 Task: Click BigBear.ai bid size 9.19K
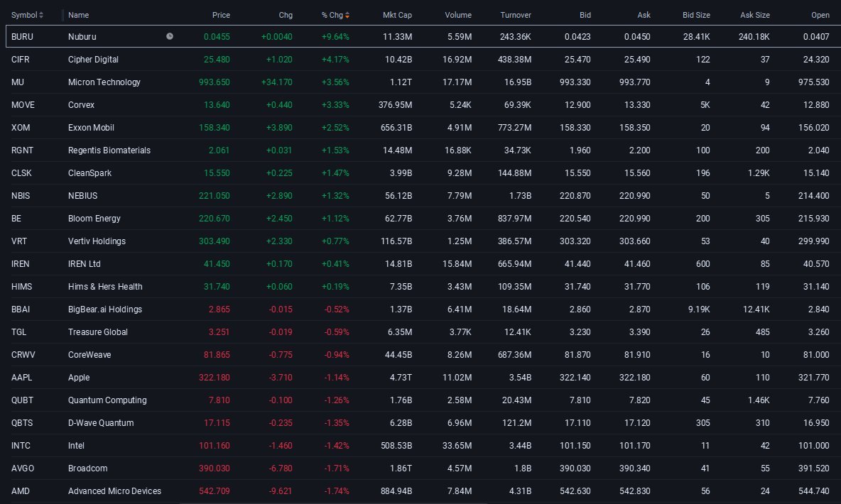[x=699, y=309]
